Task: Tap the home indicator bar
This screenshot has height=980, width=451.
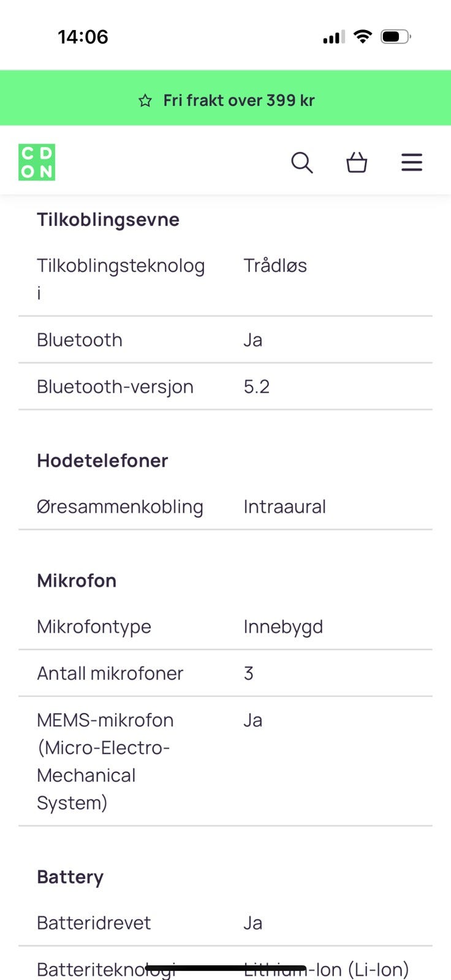Action: (225, 968)
